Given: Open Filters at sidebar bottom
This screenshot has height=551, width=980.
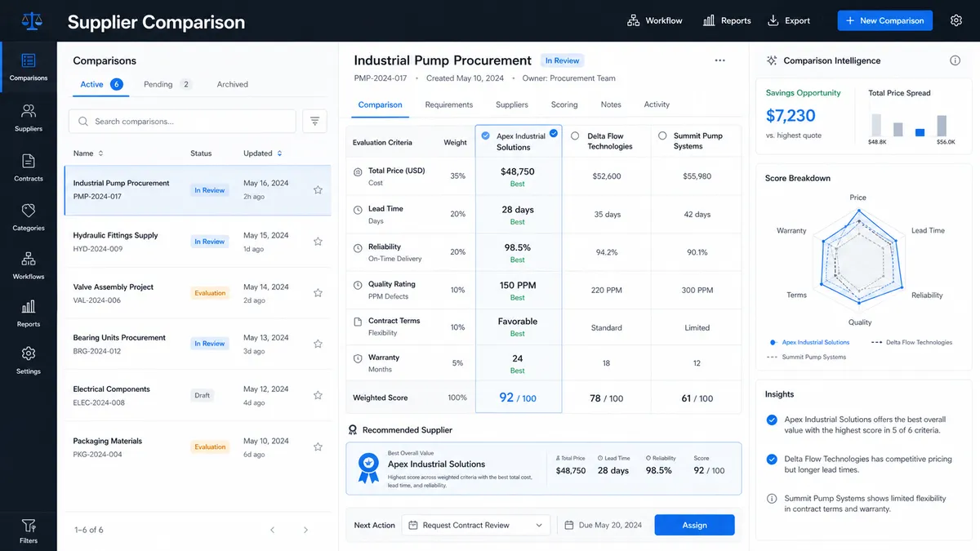Looking at the screenshot, I should coord(29,530).
